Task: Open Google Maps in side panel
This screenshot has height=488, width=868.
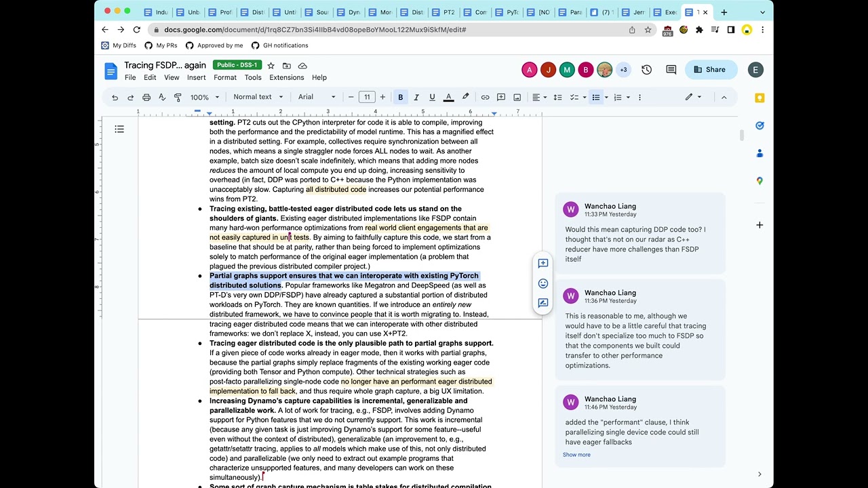Action: point(759,181)
